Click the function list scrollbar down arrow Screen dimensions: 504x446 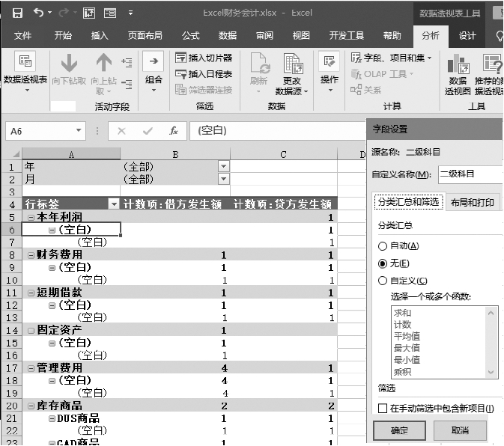(492, 372)
